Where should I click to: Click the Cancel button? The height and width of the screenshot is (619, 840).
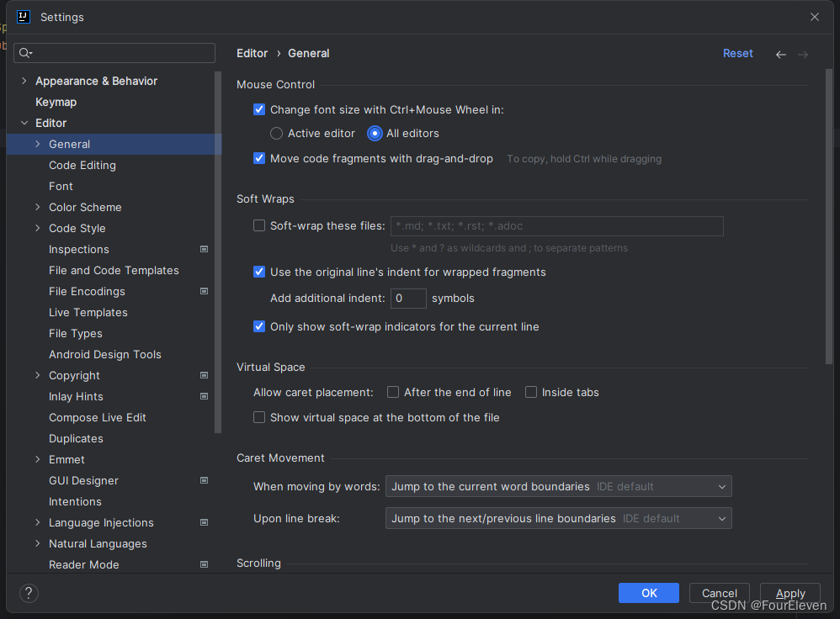(719, 593)
